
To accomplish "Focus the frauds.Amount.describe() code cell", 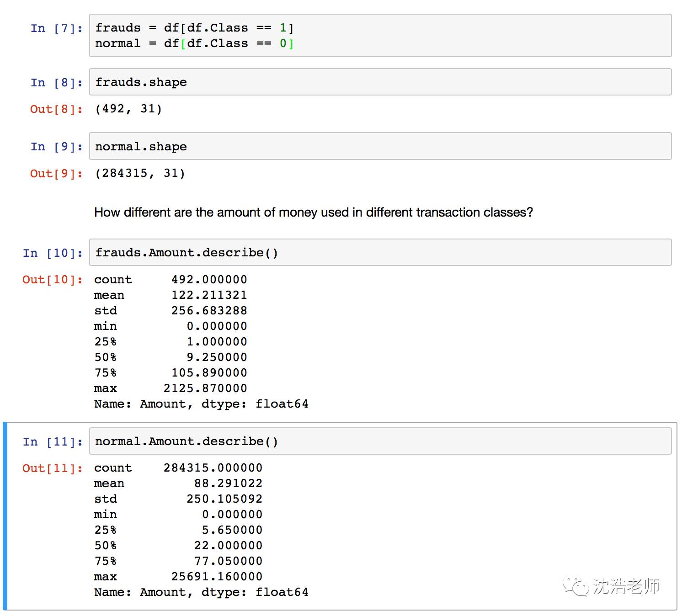I will coord(379,253).
